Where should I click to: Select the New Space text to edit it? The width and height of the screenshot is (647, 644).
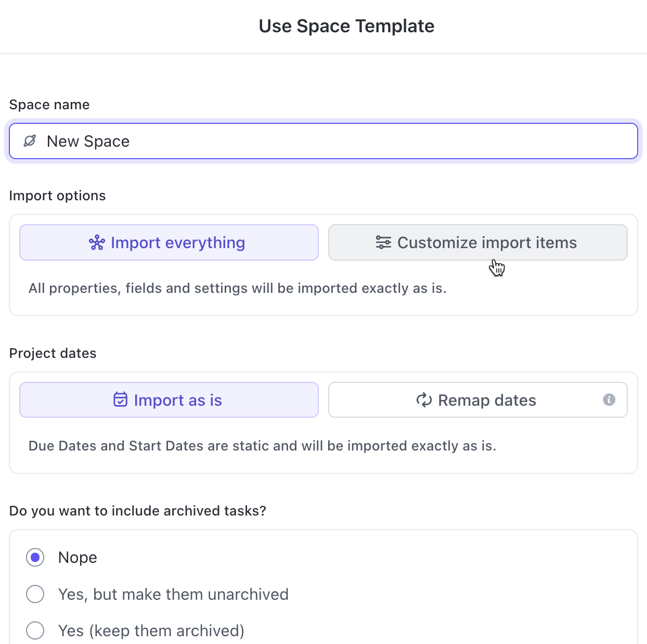pyautogui.click(x=87, y=141)
